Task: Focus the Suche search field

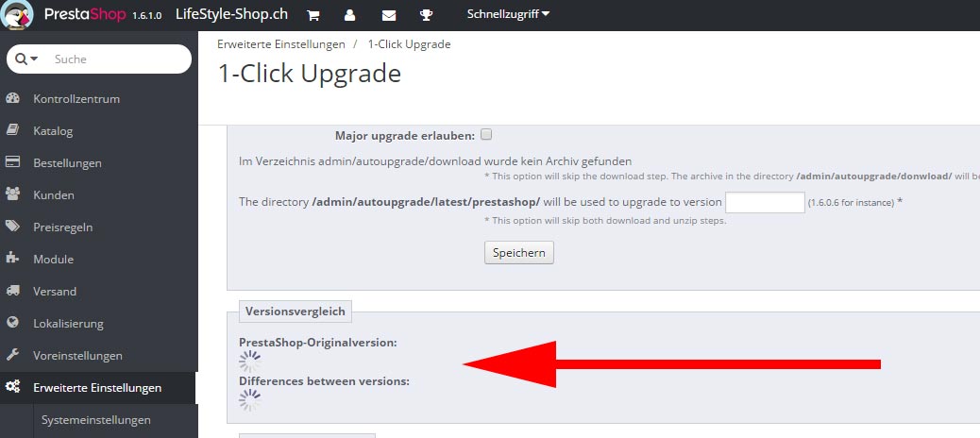Action: (119, 59)
